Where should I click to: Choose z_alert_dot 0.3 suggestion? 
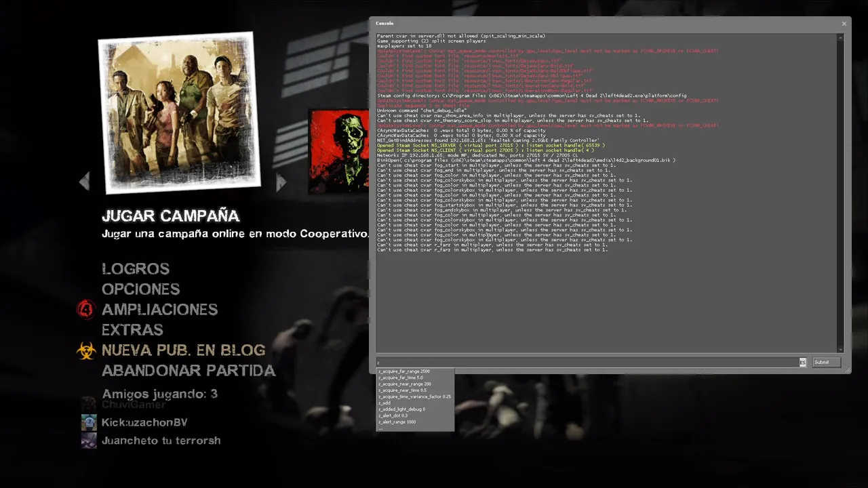tap(393, 415)
